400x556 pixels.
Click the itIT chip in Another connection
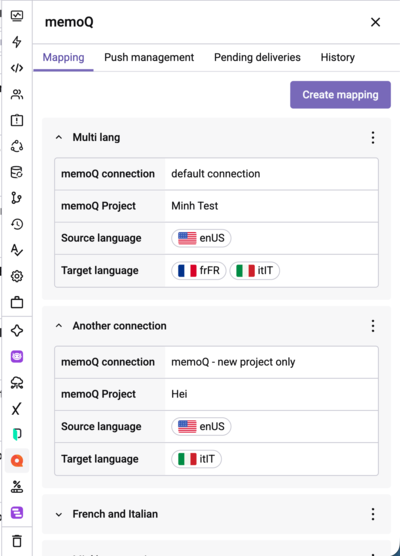[x=196, y=459]
